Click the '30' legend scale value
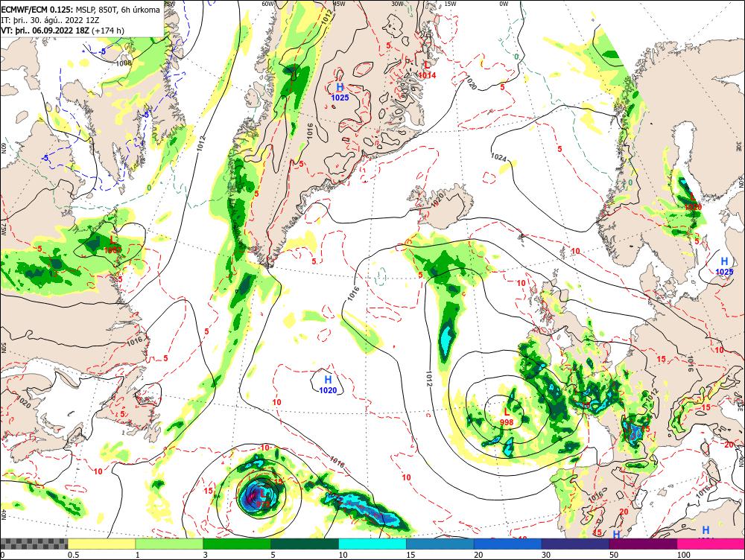The height and width of the screenshot is (560, 745). pyautogui.click(x=546, y=555)
